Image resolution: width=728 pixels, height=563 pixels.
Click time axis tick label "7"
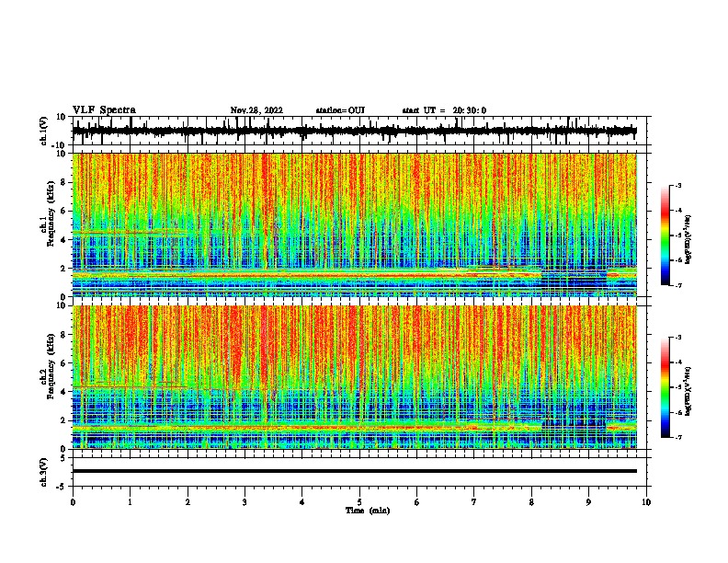point(474,502)
